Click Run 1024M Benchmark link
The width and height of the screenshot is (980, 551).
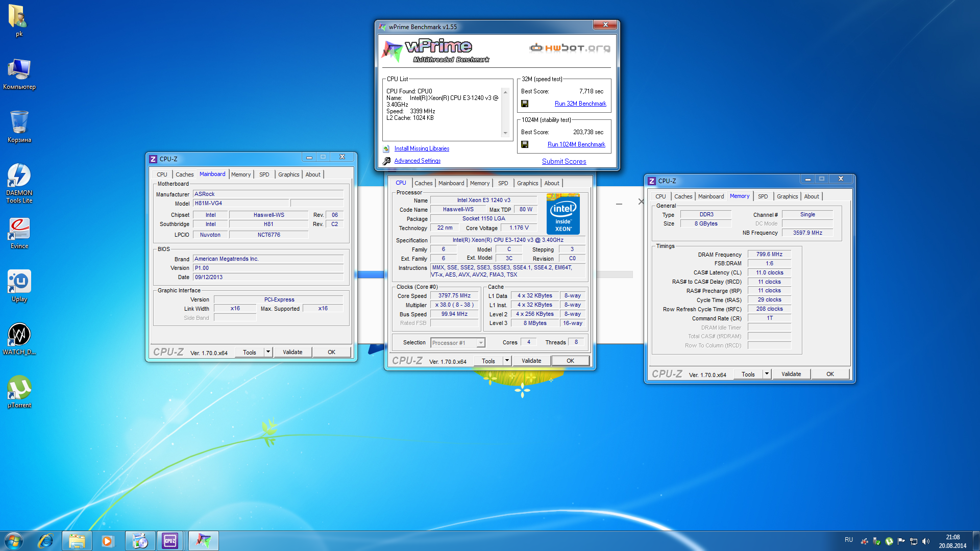[x=576, y=144]
